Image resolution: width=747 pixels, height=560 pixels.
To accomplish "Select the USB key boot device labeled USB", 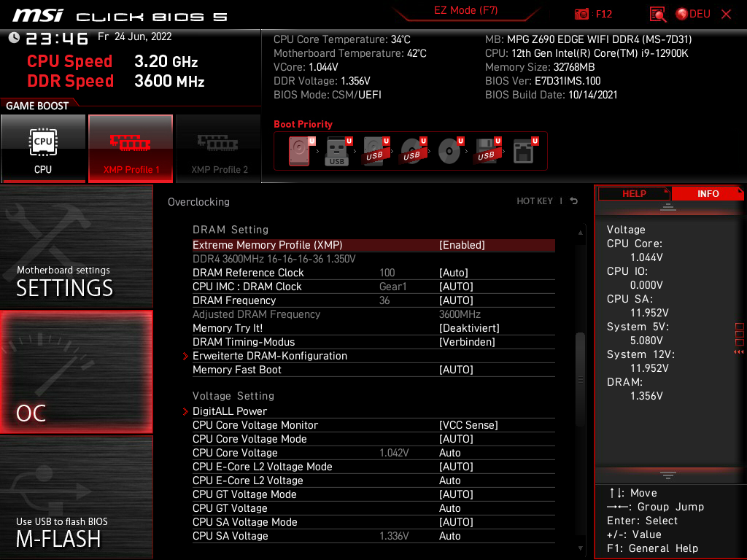I will tap(337, 151).
